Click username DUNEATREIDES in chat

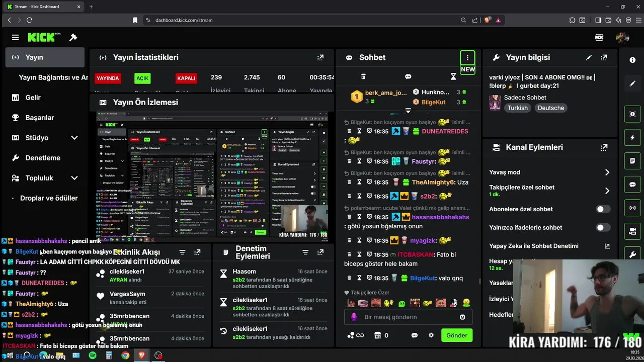tap(445, 131)
